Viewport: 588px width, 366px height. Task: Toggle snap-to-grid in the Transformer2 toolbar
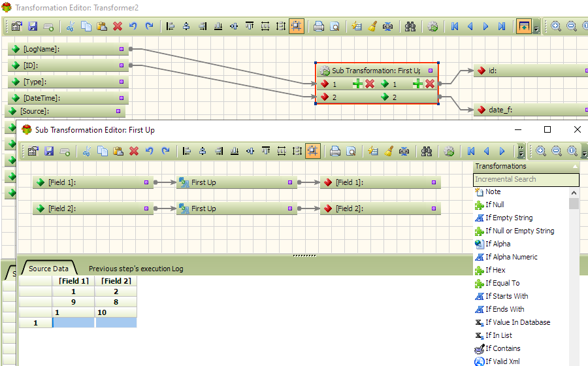(x=296, y=26)
